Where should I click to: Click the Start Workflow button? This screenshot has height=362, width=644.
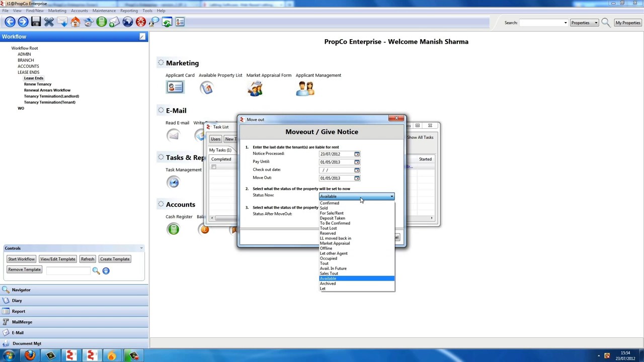tap(21, 259)
